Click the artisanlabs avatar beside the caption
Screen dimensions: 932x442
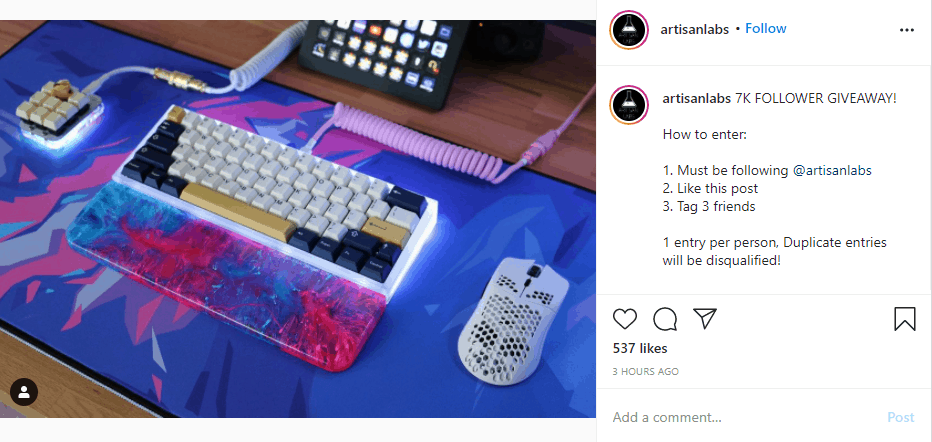pyautogui.click(x=629, y=105)
